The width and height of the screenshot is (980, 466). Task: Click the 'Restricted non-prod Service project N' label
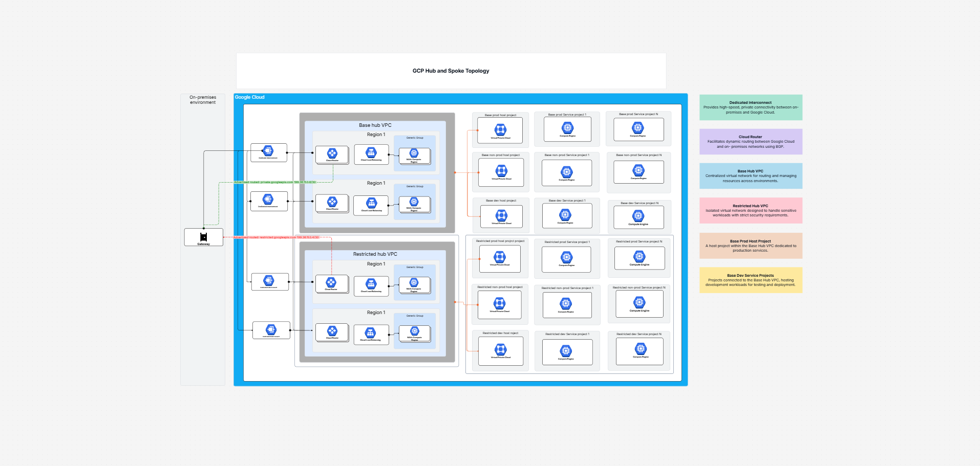point(639,287)
